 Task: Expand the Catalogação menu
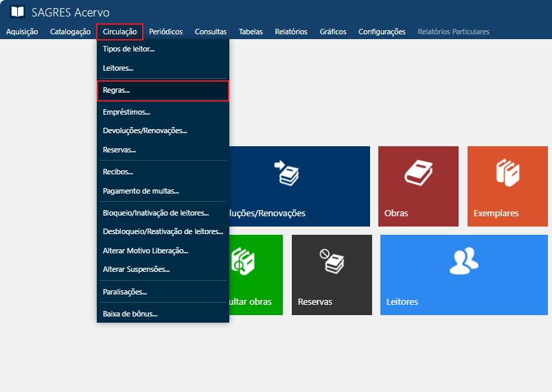(70, 32)
